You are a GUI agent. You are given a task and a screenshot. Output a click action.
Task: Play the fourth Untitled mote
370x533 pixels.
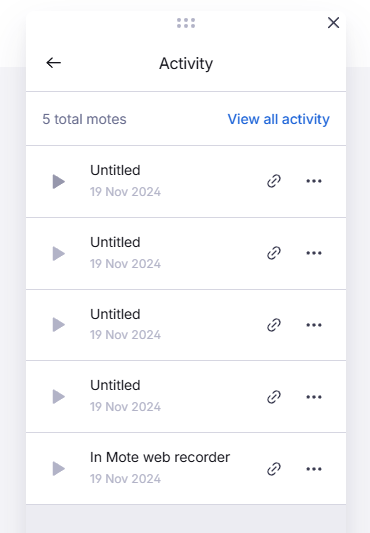click(58, 397)
